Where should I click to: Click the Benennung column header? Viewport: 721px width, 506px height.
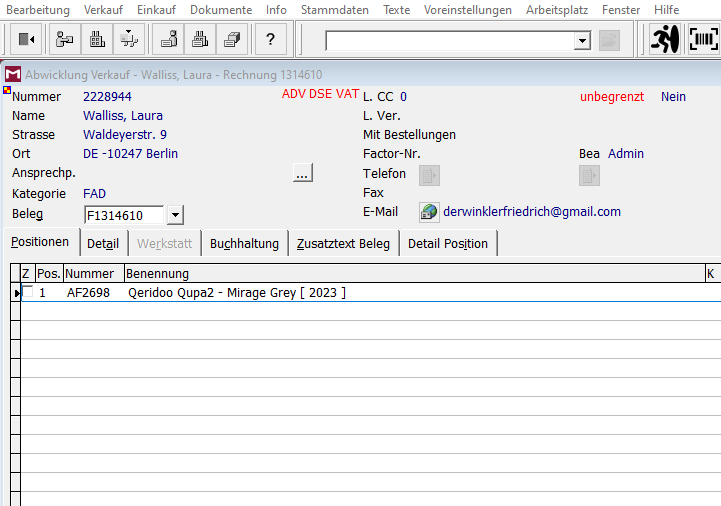coord(415,274)
